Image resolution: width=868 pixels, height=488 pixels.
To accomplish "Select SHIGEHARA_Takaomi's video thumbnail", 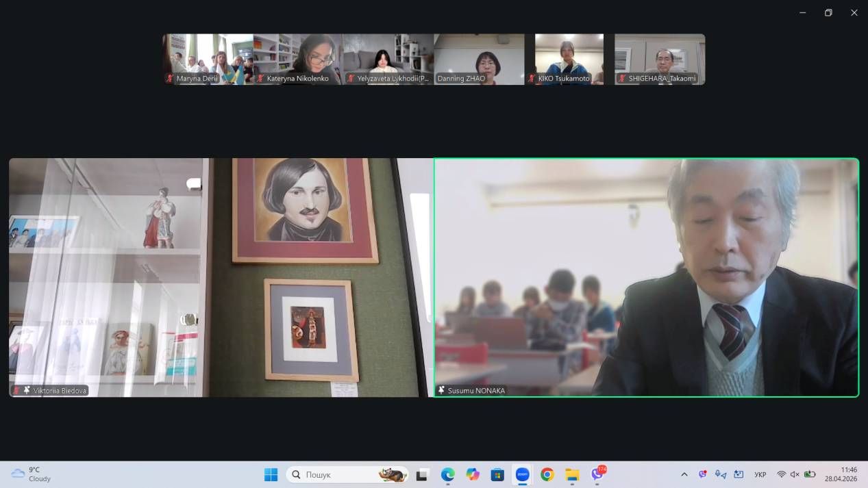I will click(x=659, y=58).
